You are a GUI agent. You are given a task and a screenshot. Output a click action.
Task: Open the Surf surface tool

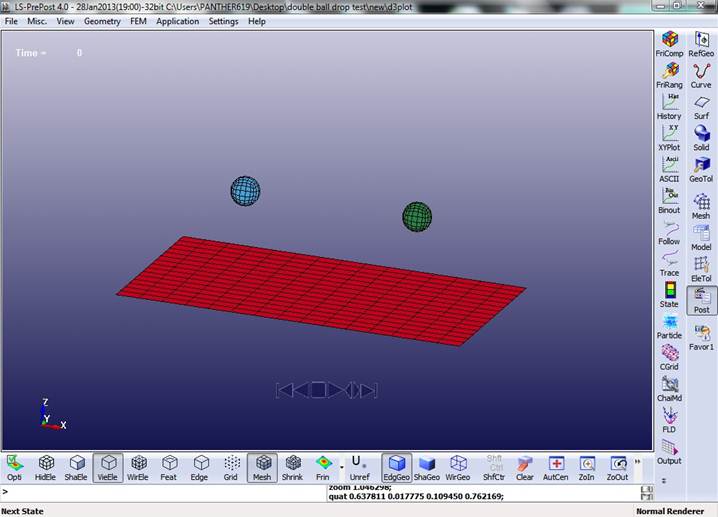701,107
